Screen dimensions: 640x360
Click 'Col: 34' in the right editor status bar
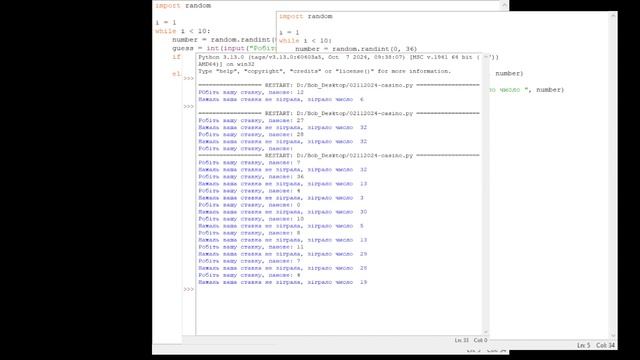click(x=605, y=345)
